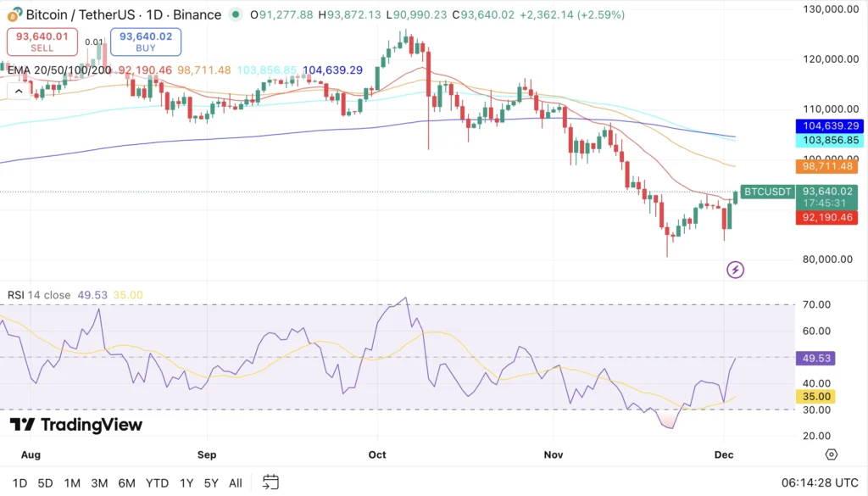Viewport: 868px width, 496px height.
Task: Select the 1D time range
Action: [20, 483]
